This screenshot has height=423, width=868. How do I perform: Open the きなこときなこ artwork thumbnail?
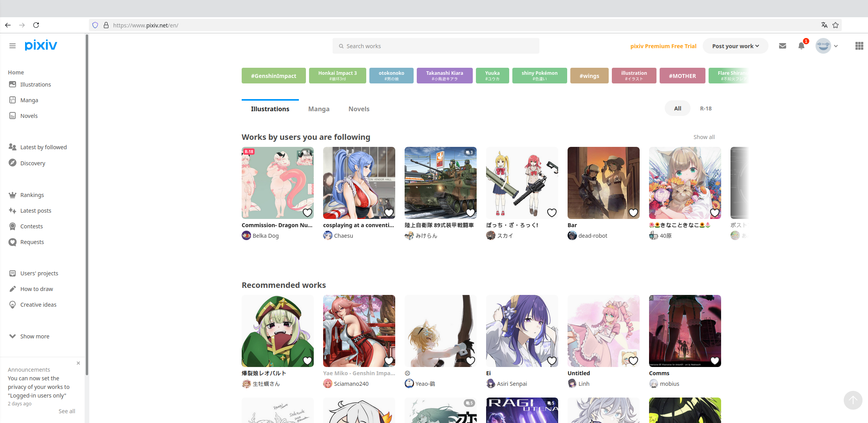pyautogui.click(x=685, y=183)
